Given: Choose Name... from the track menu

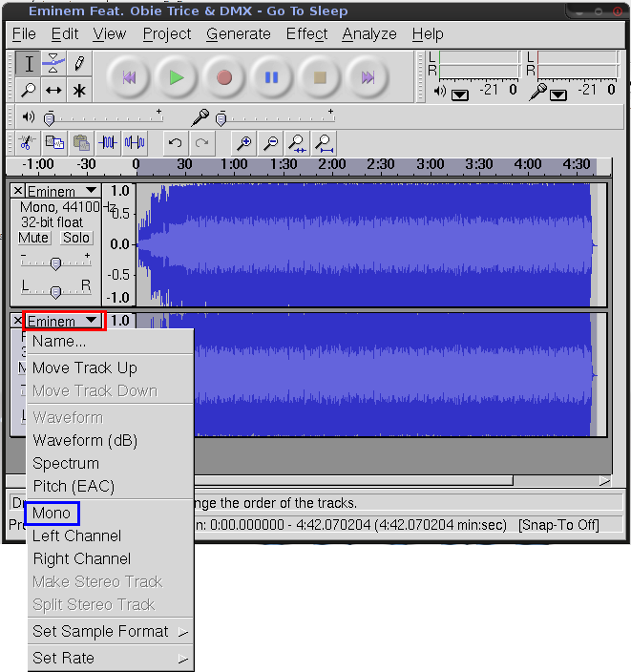Looking at the screenshot, I should pyautogui.click(x=111, y=342).
